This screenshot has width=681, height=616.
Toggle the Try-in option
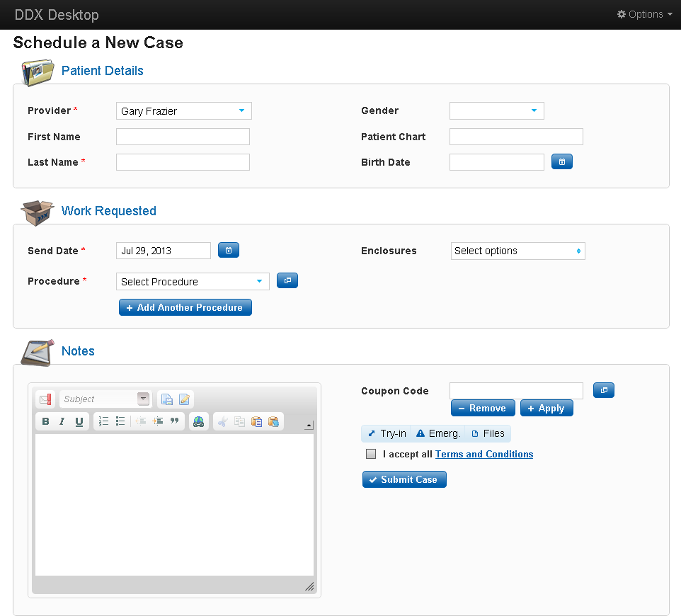click(387, 433)
